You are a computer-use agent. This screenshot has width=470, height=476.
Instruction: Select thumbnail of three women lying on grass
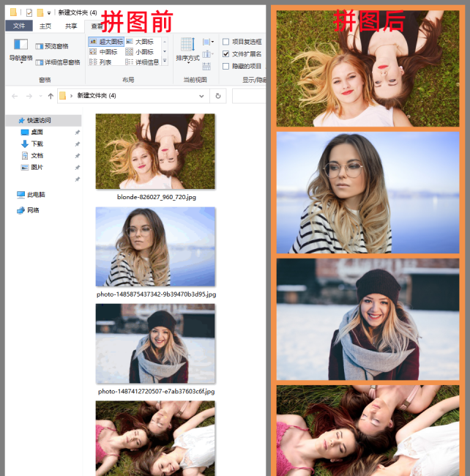pyautogui.click(x=155, y=439)
